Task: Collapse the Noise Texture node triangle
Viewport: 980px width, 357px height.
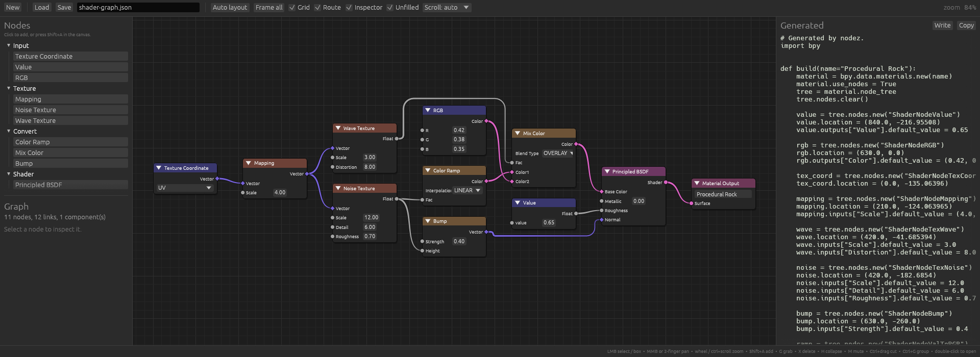Action: click(338, 188)
